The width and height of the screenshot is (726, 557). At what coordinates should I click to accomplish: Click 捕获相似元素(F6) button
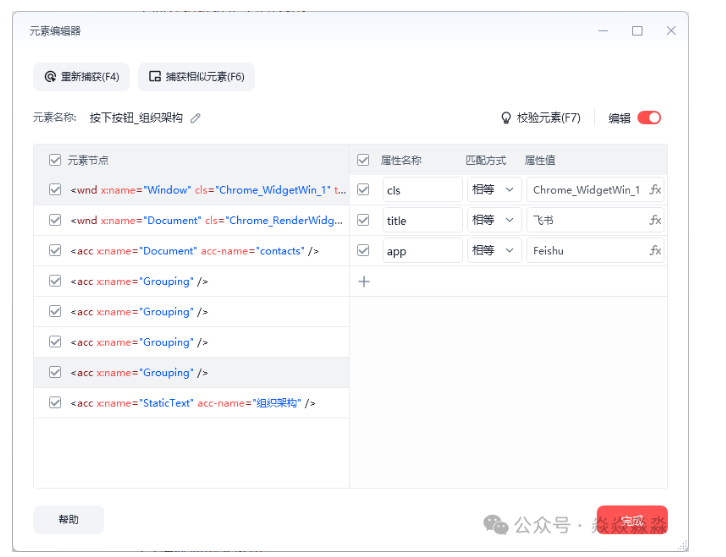196,77
